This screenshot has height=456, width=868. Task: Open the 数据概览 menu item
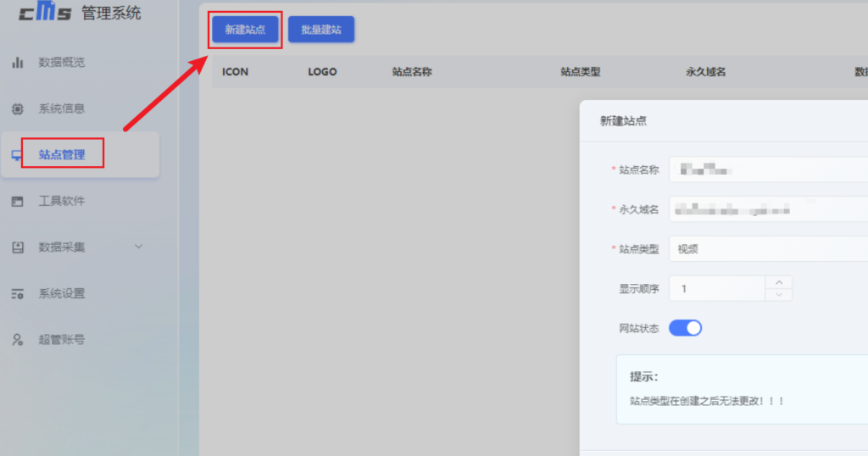61,63
